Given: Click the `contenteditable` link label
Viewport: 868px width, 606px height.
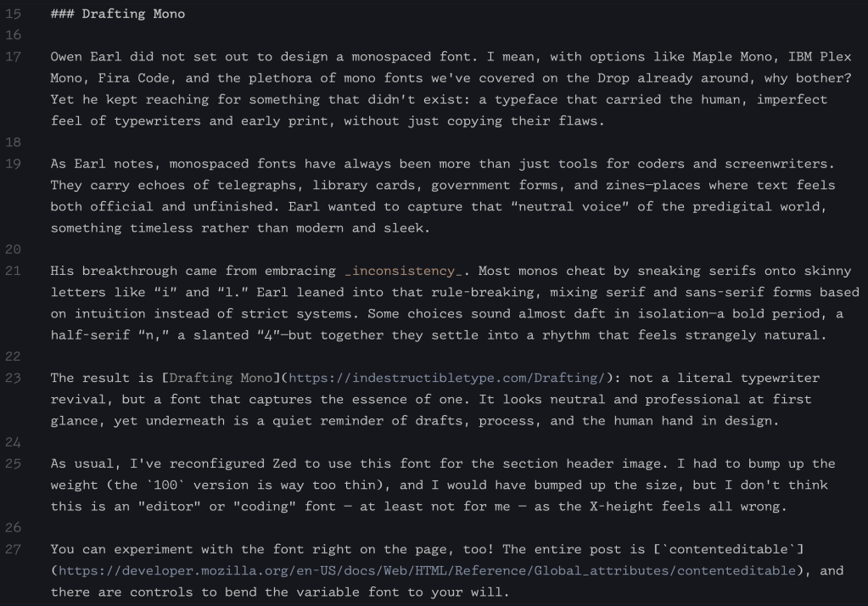Looking at the screenshot, I should [x=746, y=549].
